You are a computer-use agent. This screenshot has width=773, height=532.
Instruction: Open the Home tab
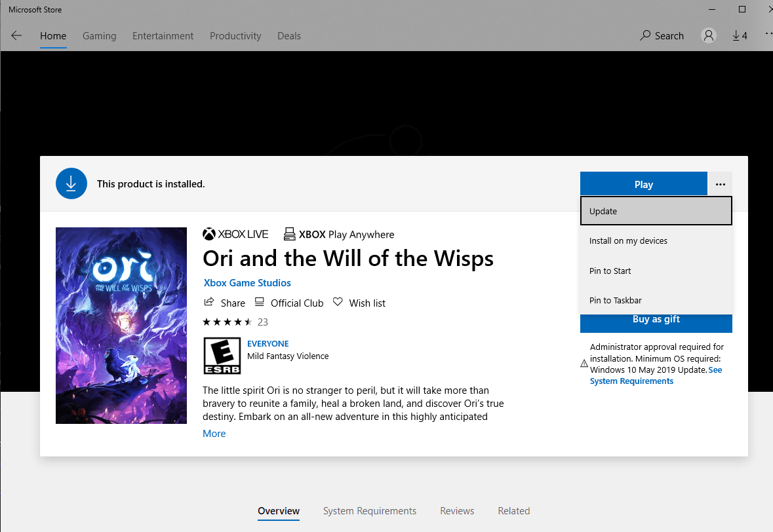coord(53,36)
